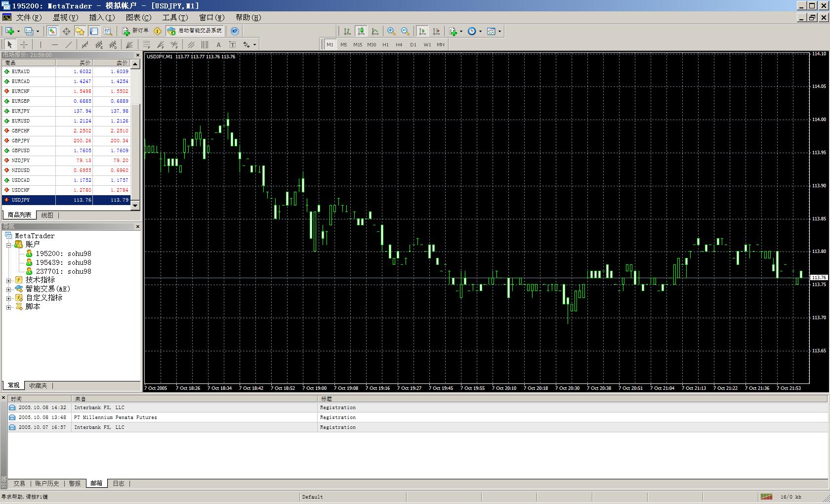Click the zoom out magnifier icon
Screen dimensions: 830x504
point(405,31)
